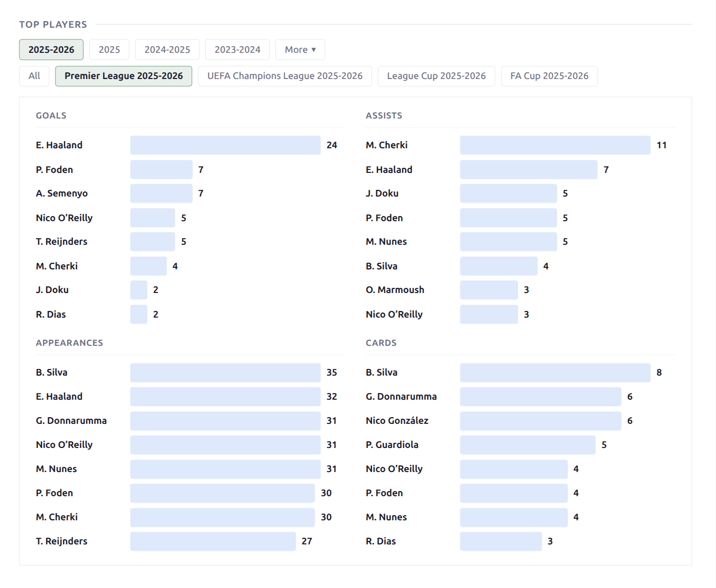Switch to the 2025 season tab
Viewport: 716px width, 588px height.
(x=109, y=50)
